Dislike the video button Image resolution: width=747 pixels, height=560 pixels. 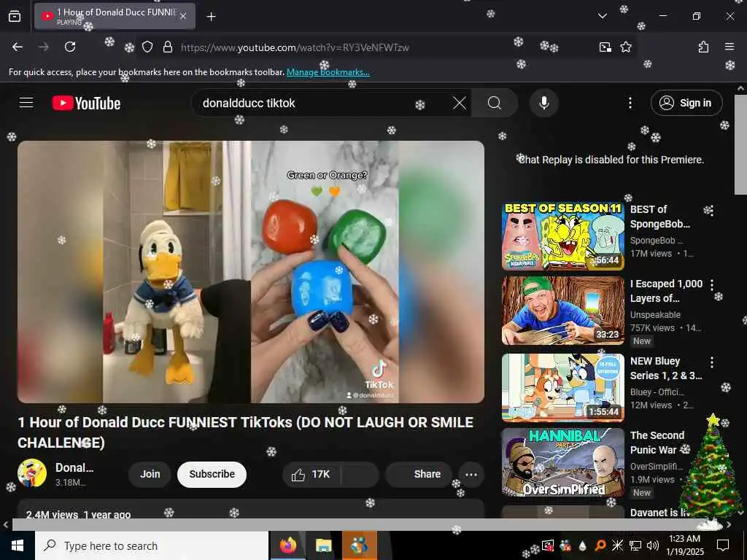coord(360,474)
